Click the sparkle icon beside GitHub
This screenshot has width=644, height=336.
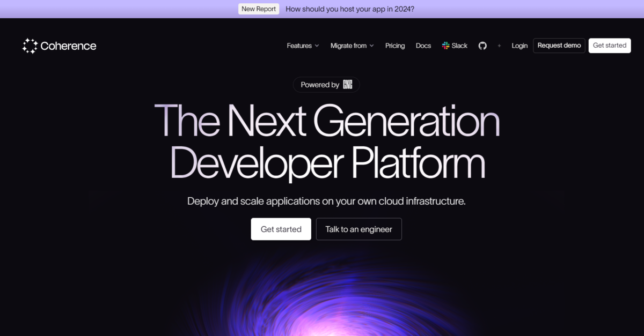(499, 46)
